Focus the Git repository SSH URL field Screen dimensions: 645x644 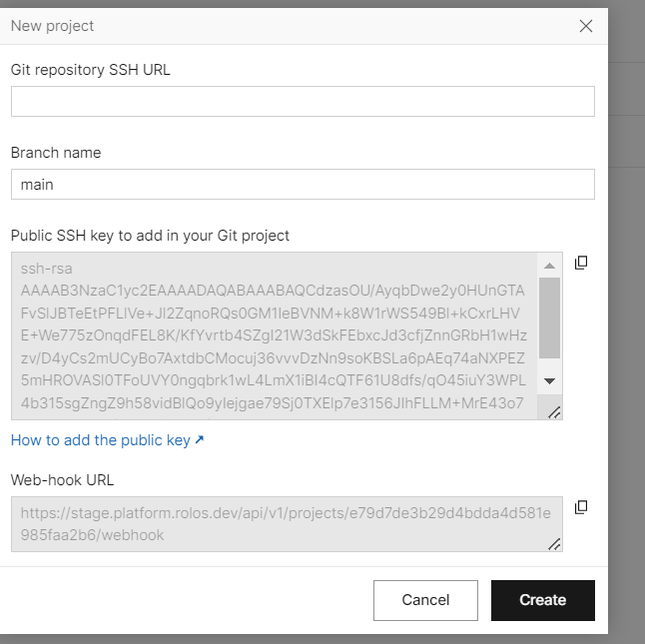(x=303, y=102)
